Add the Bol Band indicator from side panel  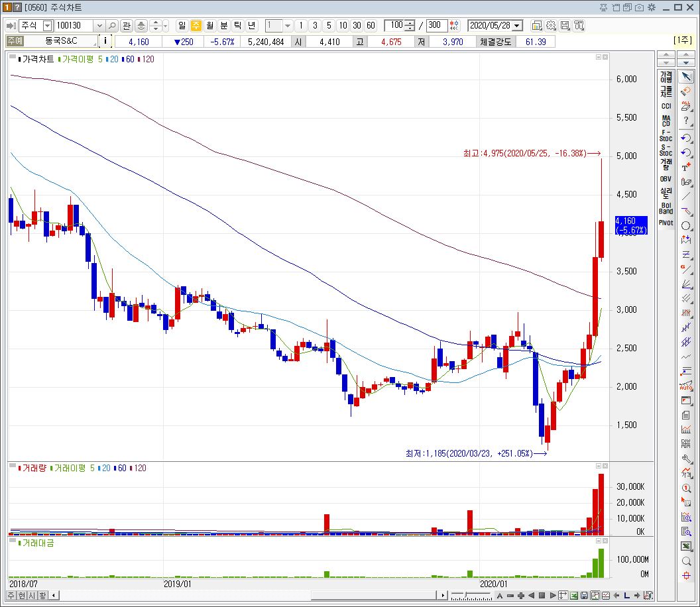point(666,209)
